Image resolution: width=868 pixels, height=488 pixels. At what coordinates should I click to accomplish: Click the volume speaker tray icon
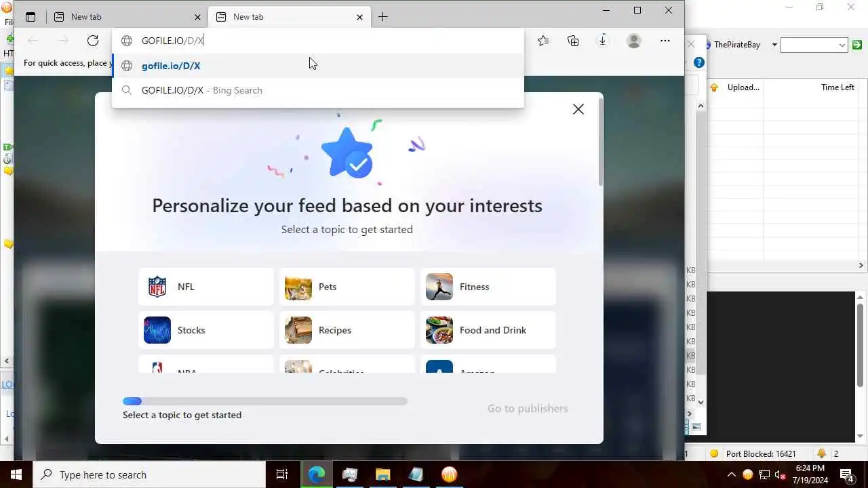(781, 474)
